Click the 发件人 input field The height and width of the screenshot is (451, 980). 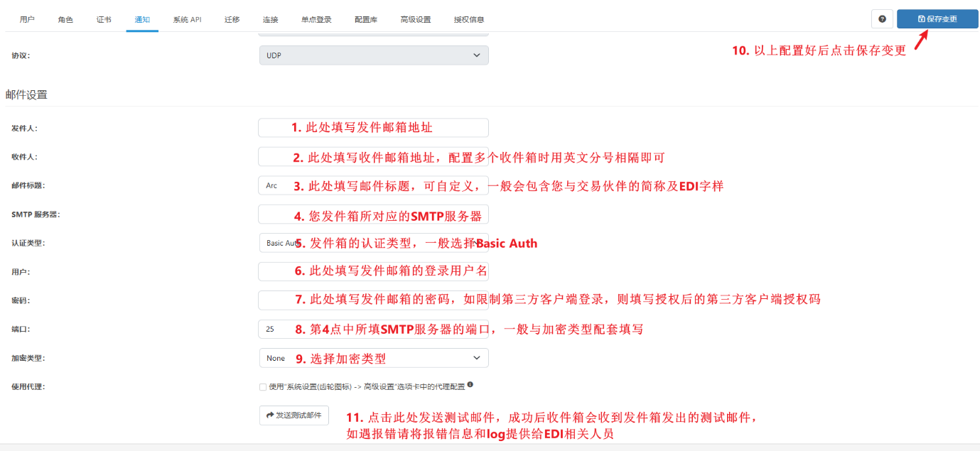click(373, 128)
